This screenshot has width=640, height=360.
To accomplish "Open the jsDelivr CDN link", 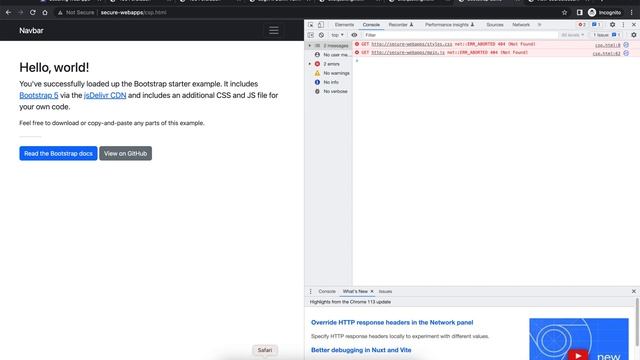I will point(105,95).
